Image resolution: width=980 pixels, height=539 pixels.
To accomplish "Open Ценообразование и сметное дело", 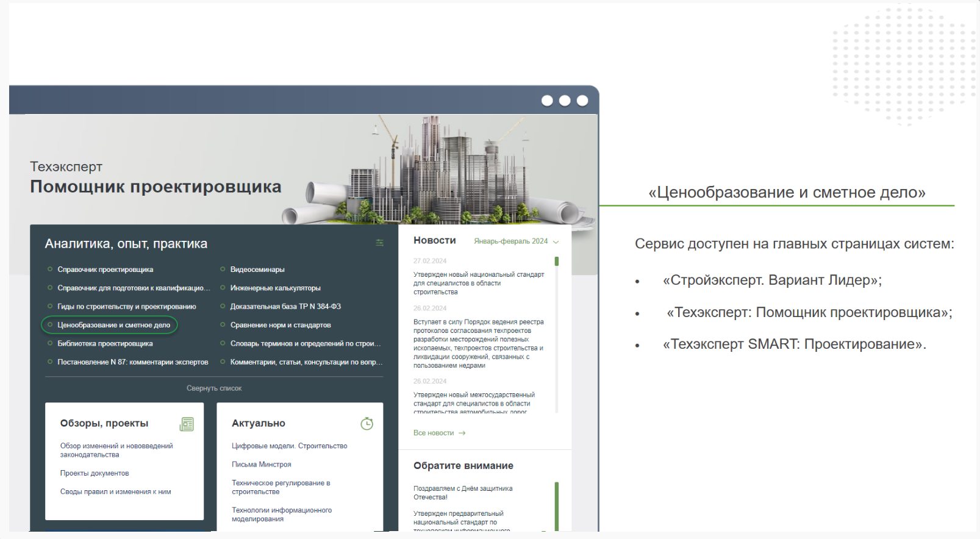I will [113, 325].
